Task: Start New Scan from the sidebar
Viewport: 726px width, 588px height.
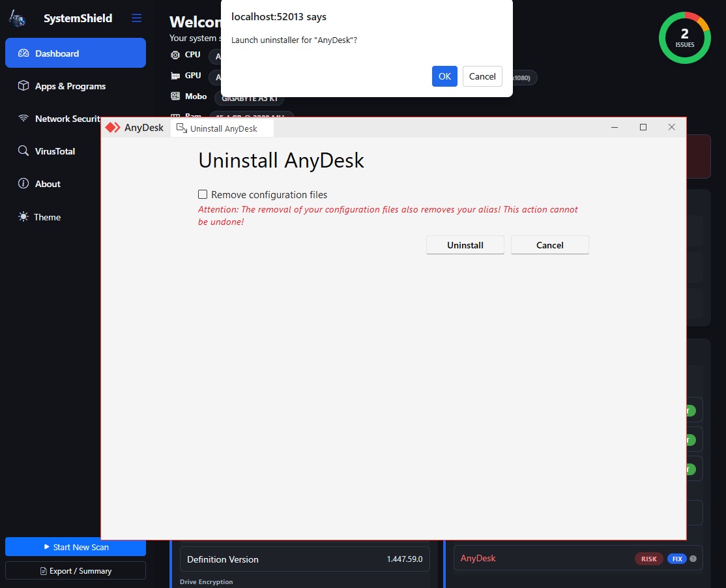Action: (x=76, y=548)
